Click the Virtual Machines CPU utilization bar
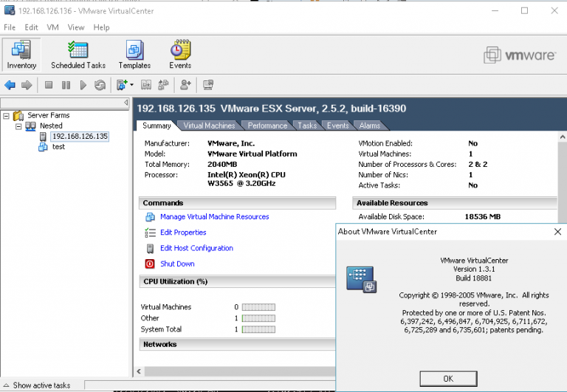567x392 pixels. pyautogui.click(x=258, y=307)
